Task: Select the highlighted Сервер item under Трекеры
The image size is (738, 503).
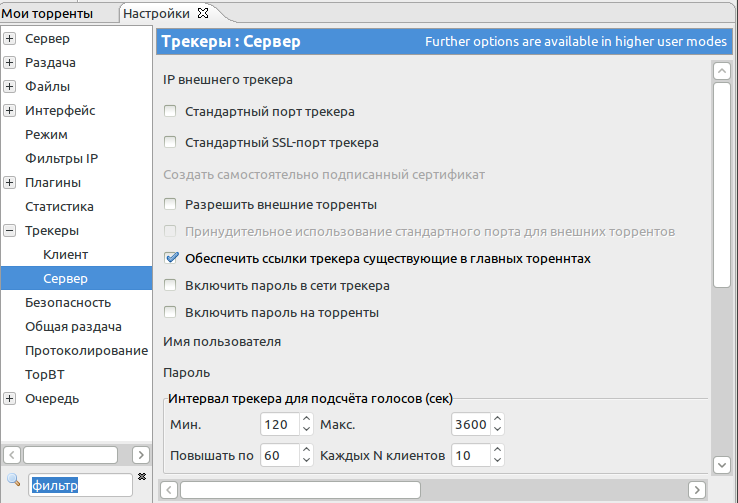Action: (76, 279)
